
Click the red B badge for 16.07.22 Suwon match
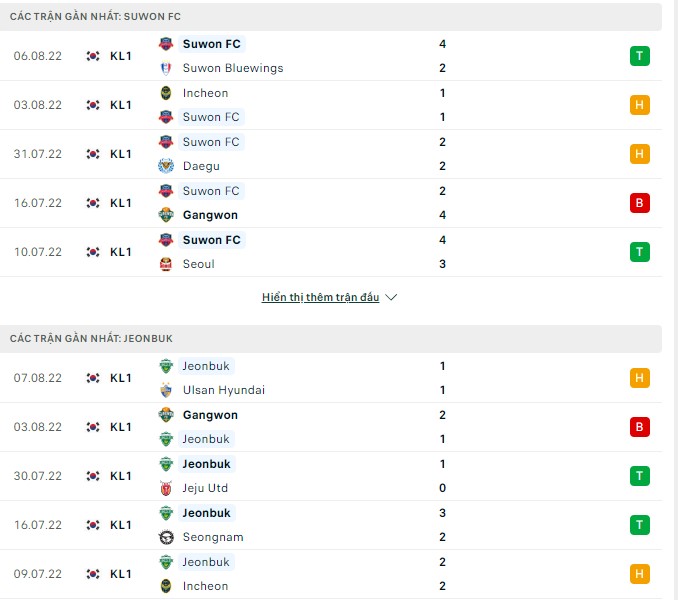point(640,203)
